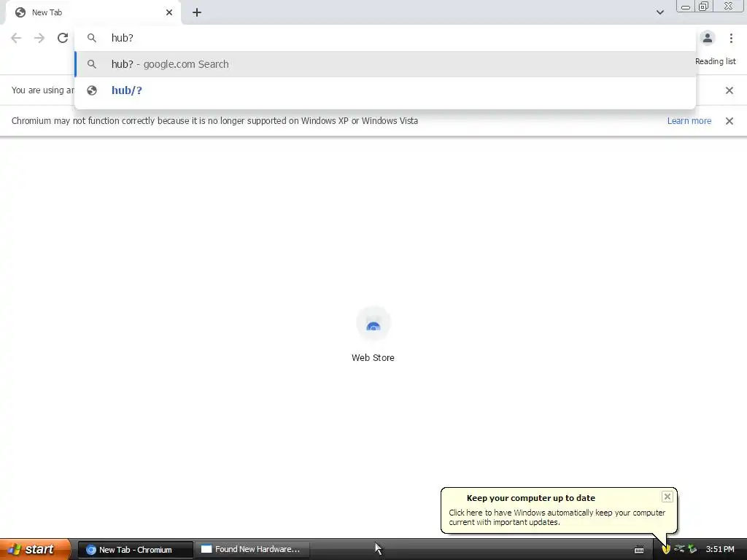Click the address bar containing hub?
This screenshot has height=560, width=747.
385,38
